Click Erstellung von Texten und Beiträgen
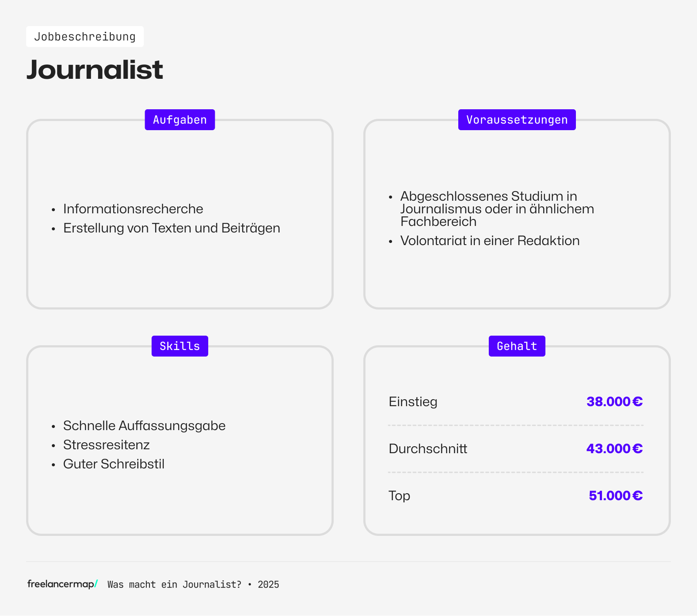Viewport: 697px width, 616px height. click(x=172, y=228)
